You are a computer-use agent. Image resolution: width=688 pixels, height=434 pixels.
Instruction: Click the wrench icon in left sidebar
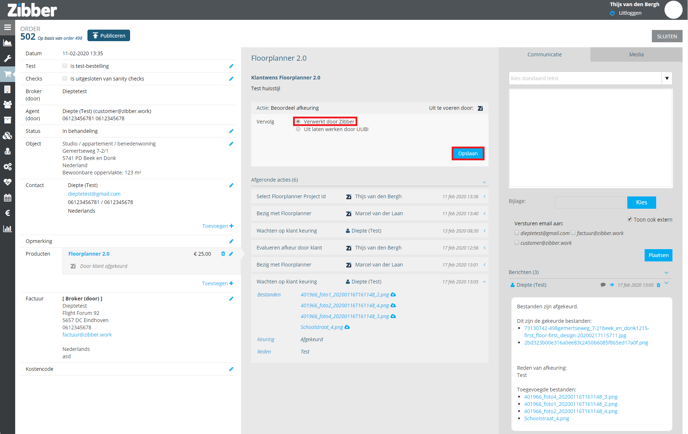8,59
